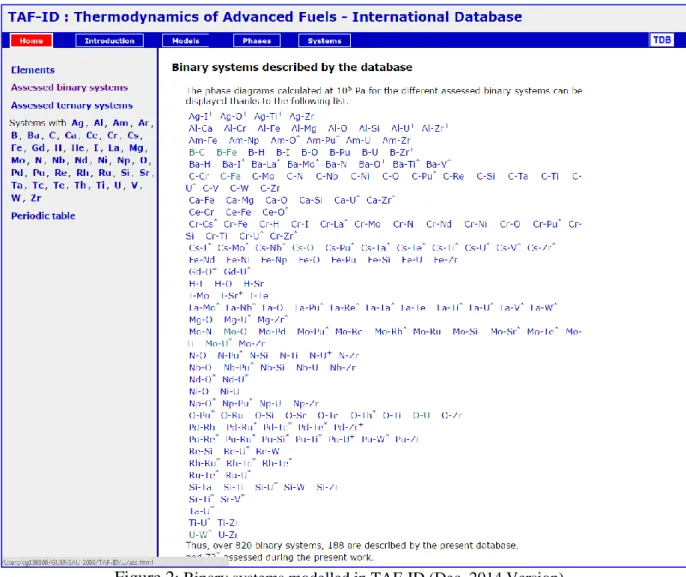Open the Re-W phase diagram
Image resolution: width=686 pixels, height=577 pixels.
pos(267,451)
